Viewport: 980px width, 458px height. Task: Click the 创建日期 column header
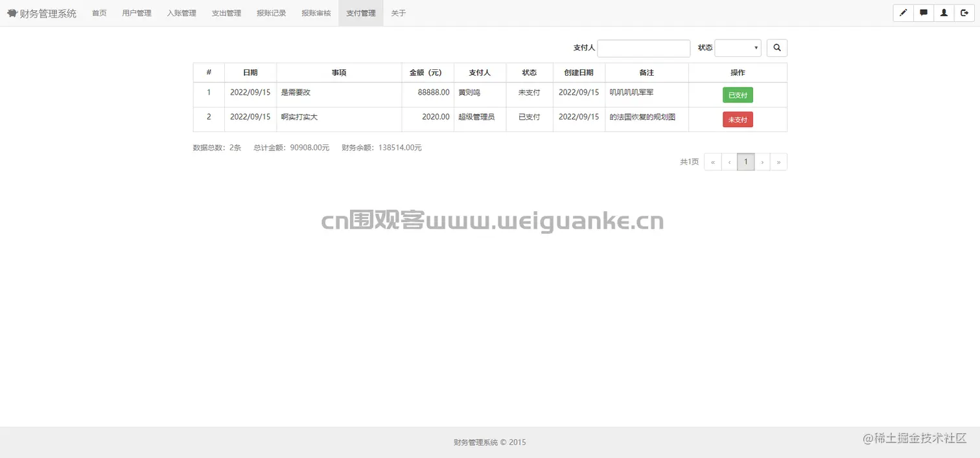pyautogui.click(x=579, y=73)
